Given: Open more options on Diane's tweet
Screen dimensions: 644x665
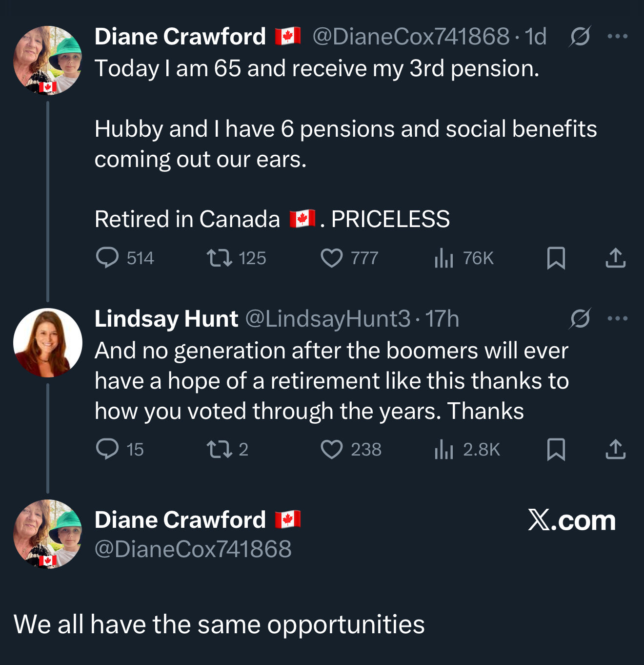Looking at the screenshot, I should 617,36.
